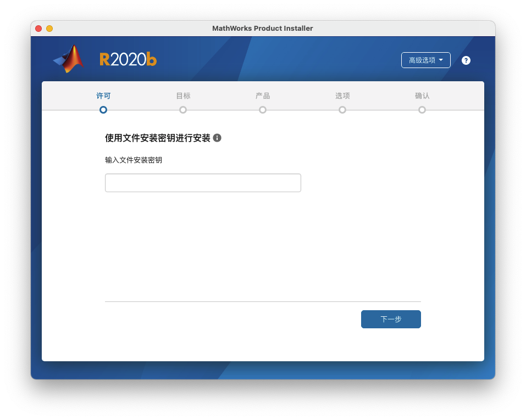
Task: Click the 产品 step circle marker
Action: pos(263,110)
